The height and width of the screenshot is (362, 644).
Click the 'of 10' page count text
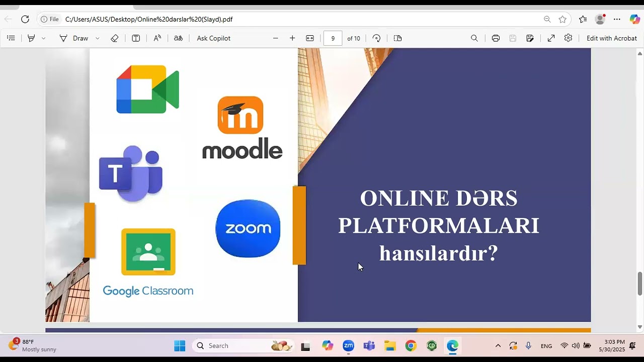point(354,38)
